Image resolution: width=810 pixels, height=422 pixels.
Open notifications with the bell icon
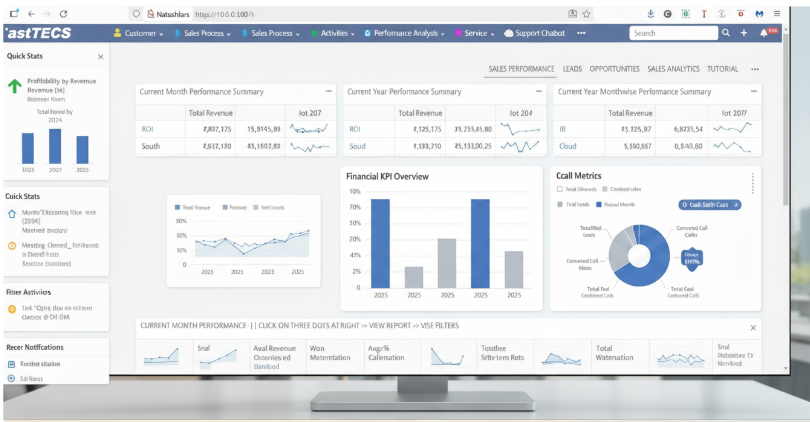pos(764,33)
